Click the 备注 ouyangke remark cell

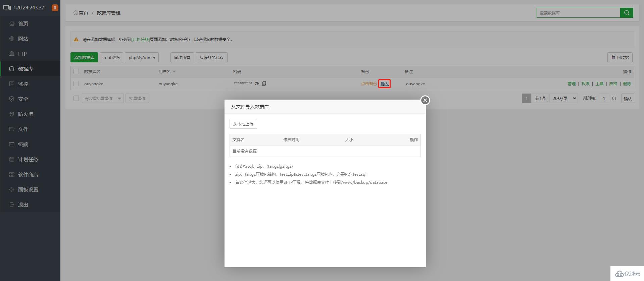coord(415,84)
